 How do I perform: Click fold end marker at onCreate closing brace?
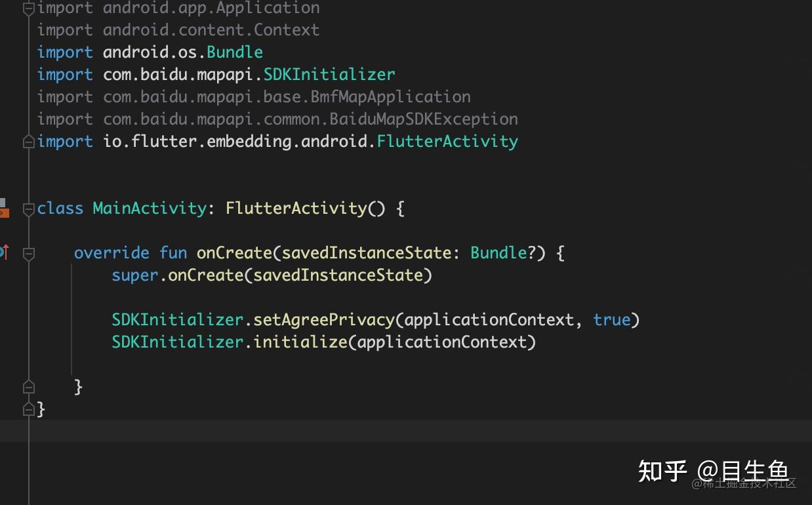click(28, 386)
